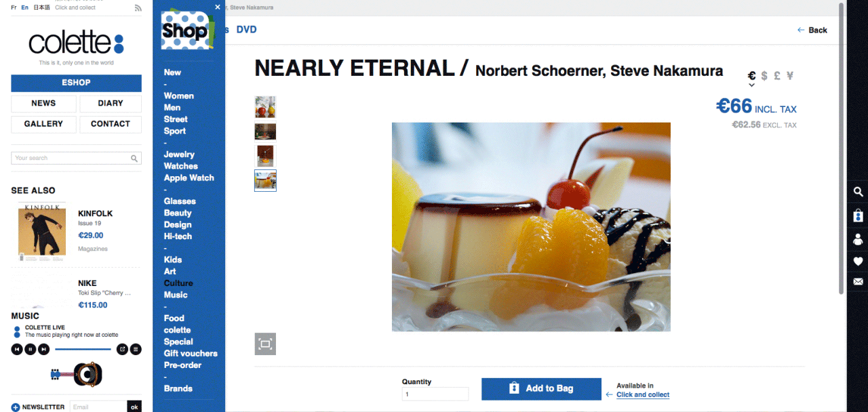Open search via right sidebar magnifier
Viewport: 868px width, 412px height.
pos(859,192)
